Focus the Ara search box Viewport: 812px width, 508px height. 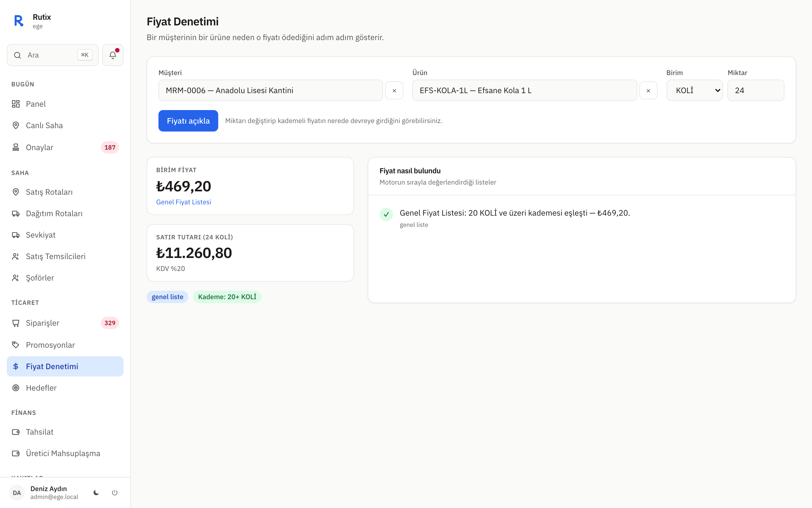pyautogui.click(x=53, y=55)
